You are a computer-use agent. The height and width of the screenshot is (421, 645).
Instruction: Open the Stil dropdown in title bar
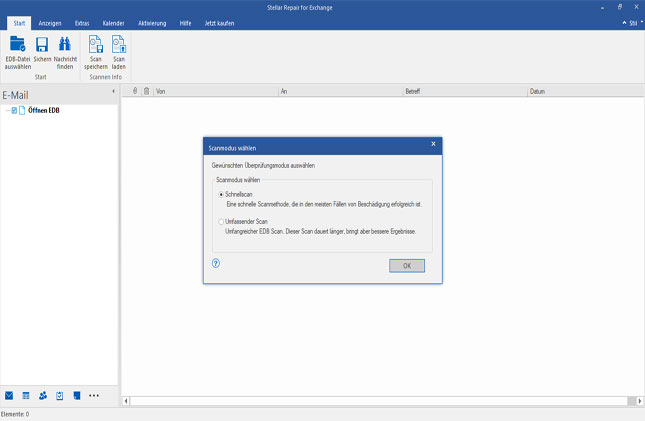coord(632,22)
